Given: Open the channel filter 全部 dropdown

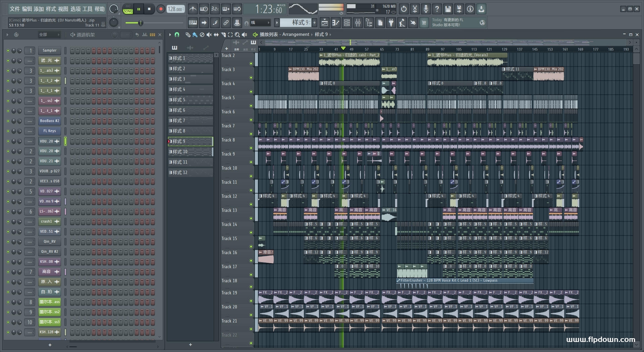Looking at the screenshot, I should 49,35.
